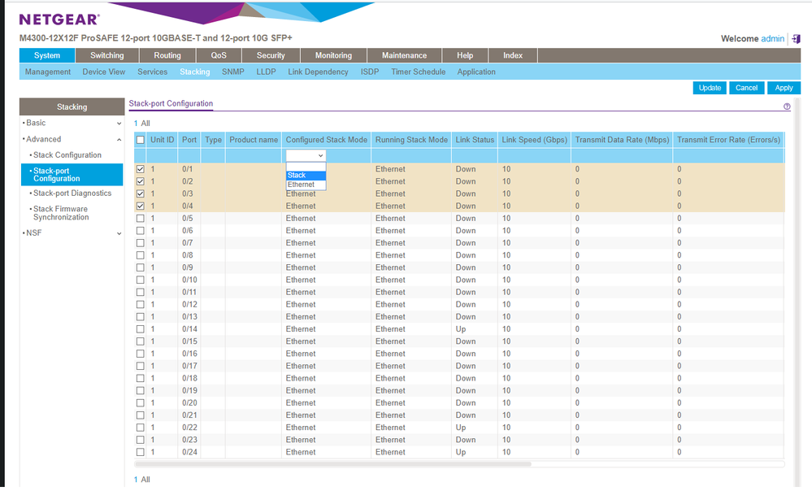812x504 pixels.
Task: Go to the QoS tab
Action: tap(219, 55)
